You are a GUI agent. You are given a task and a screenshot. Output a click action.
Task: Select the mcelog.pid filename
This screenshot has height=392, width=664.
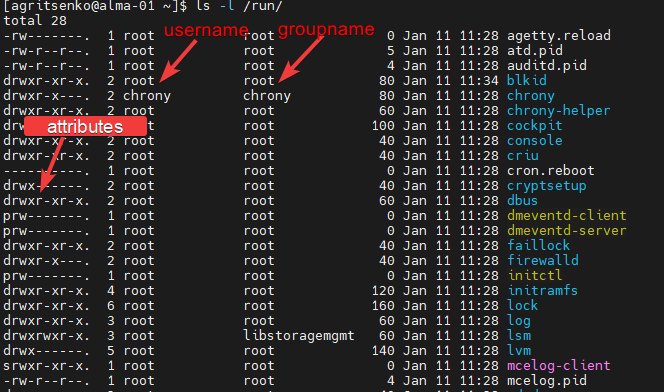(547, 381)
